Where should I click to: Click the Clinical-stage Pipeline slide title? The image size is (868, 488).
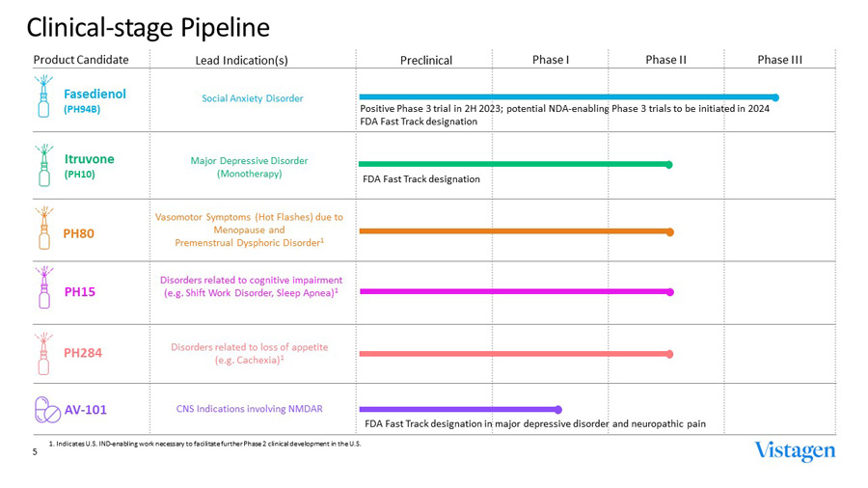point(148,27)
